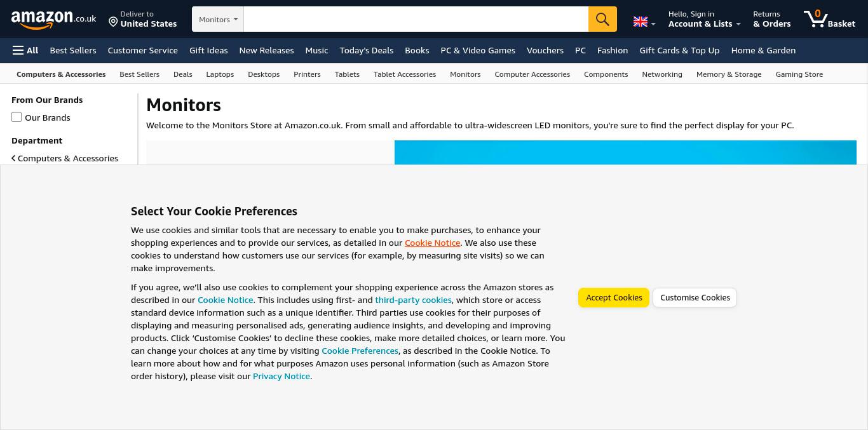Open Today's Deals

366,50
